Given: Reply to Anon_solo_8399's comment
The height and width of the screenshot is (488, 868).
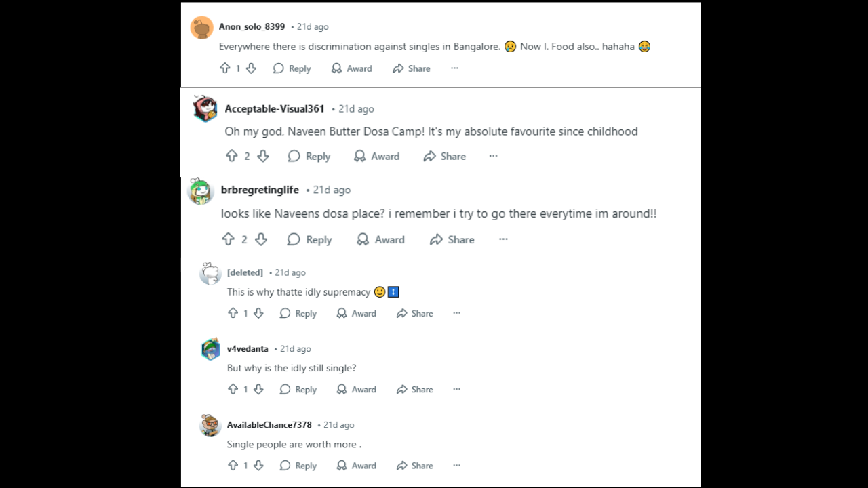Looking at the screenshot, I should tap(292, 68).
